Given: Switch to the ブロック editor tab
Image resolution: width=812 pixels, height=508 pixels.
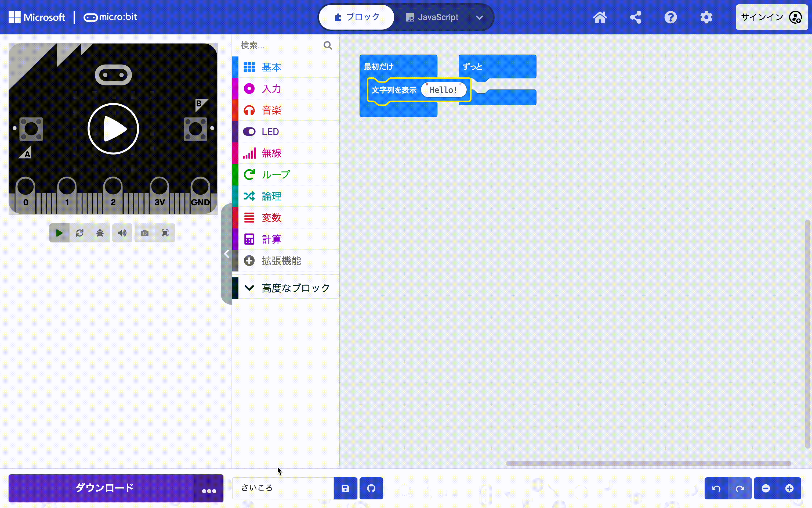Looking at the screenshot, I should [357, 17].
